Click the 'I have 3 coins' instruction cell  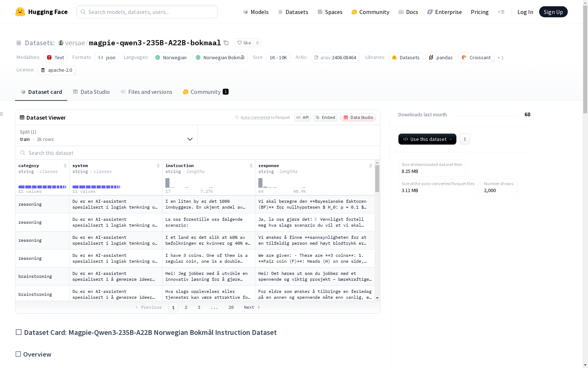(209, 258)
